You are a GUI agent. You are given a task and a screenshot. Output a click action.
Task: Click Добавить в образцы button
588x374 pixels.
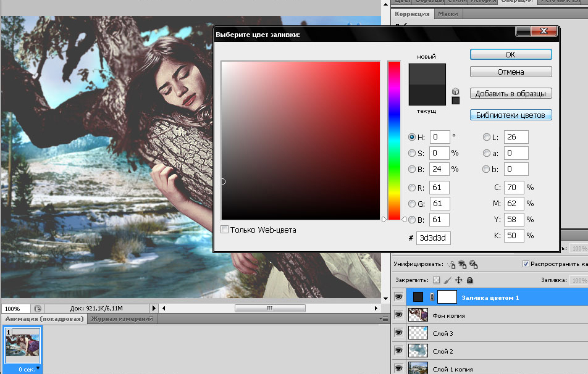point(511,93)
